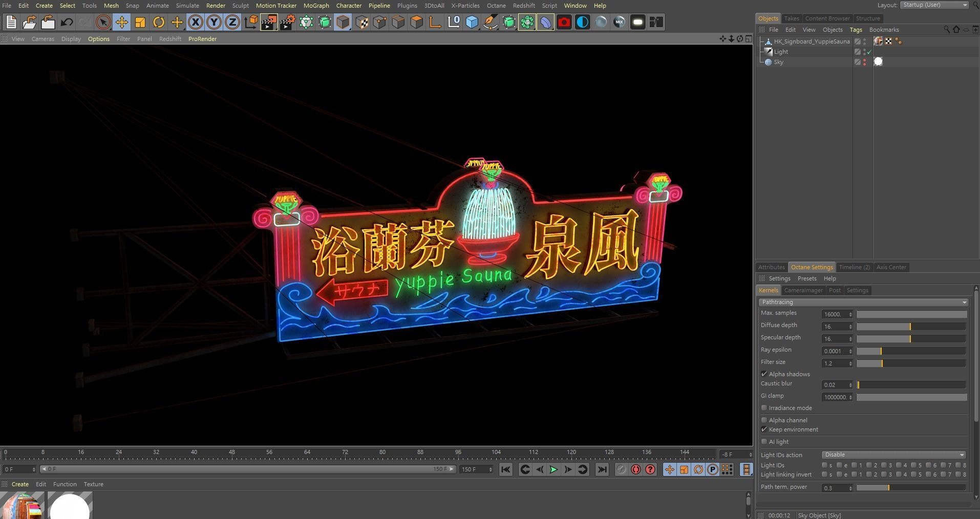The image size is (980, 519).
Task: Click the Sky object's white texture tag
Action: tap(878, 62)
